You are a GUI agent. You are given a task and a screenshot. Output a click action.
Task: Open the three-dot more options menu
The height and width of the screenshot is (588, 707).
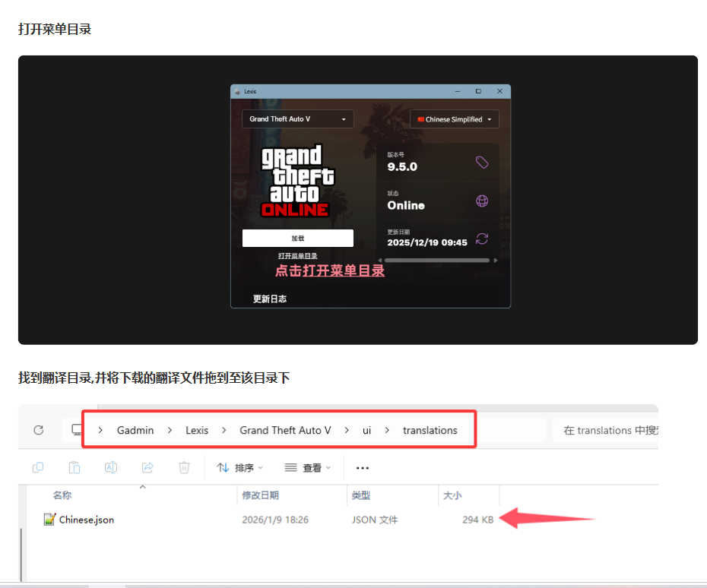click(363, 468)
